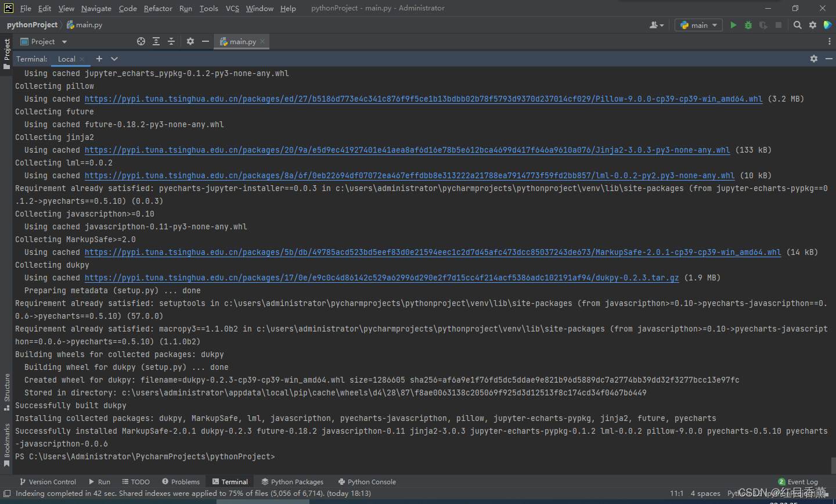Click status bar tool window toggle icon
Viewport: 836px width, 504px height.
[x=7, y=494]
